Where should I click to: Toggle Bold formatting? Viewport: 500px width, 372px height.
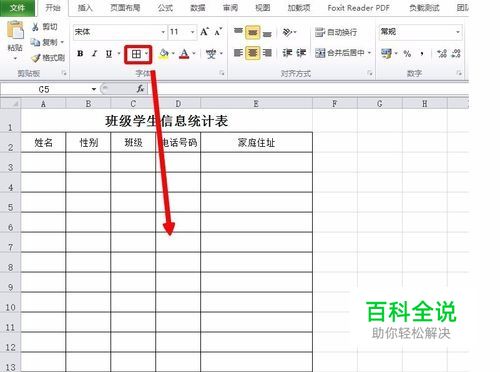pos(80,53)
